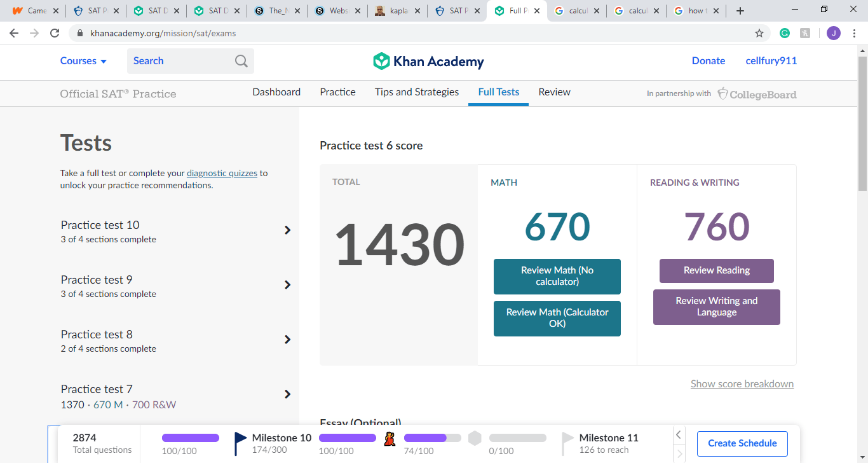
Task: Click Review Math (Calculator OK) button
Action: click(557, 318)
